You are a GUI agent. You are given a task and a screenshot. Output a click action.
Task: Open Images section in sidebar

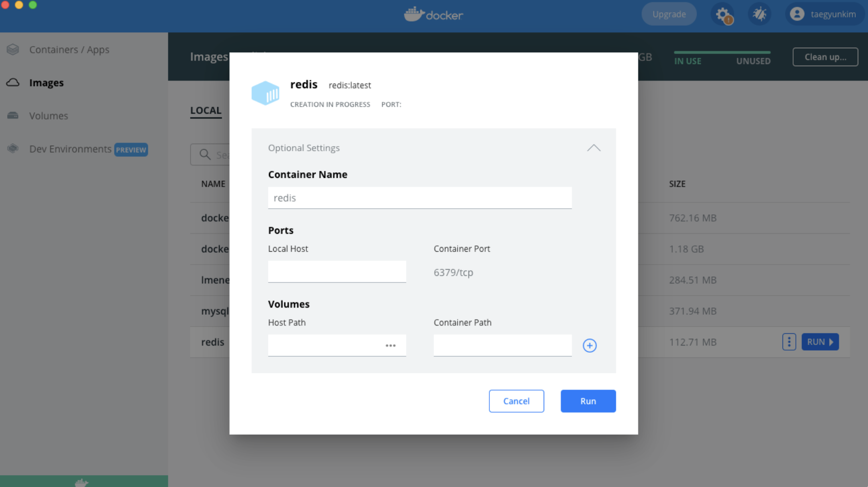click(47, 83)
